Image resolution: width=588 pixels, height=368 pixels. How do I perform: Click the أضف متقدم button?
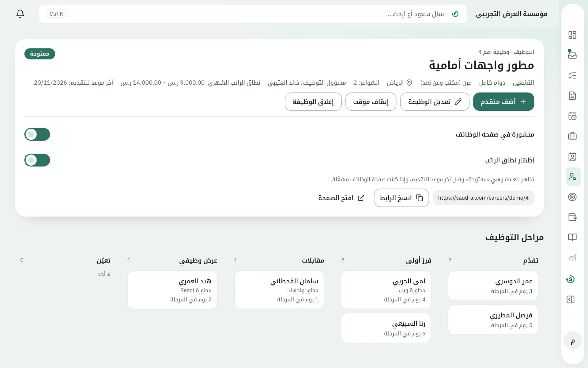(x=503, y=102)
